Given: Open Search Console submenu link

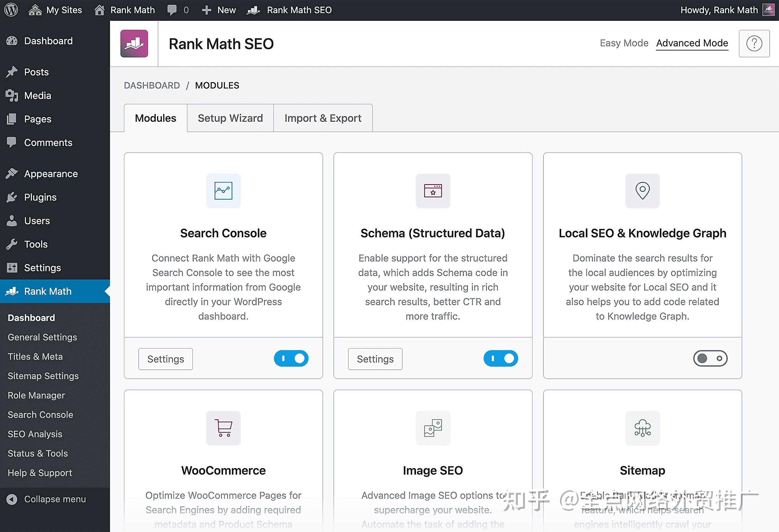Looking at the screenshot, I should (x=40, y=415).
